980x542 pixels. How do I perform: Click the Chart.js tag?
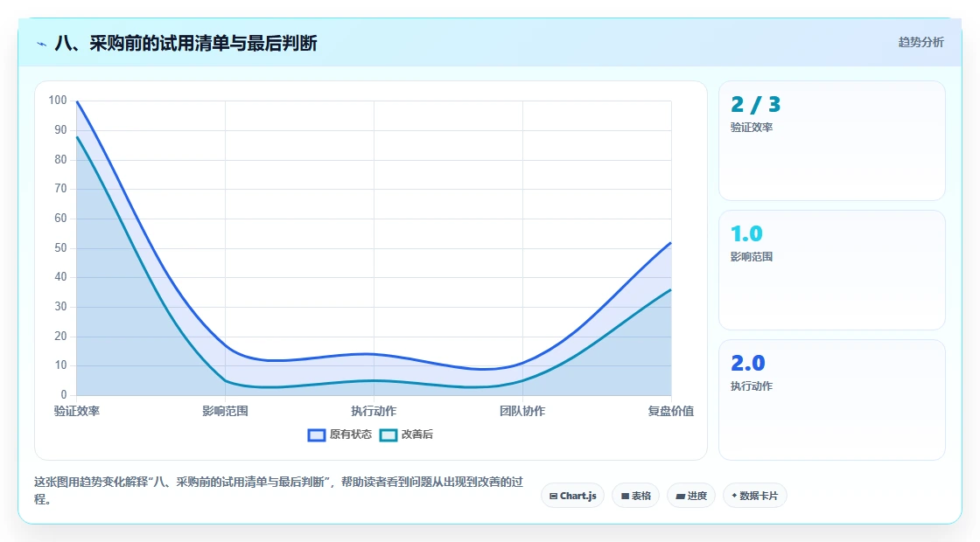point(572,496)
